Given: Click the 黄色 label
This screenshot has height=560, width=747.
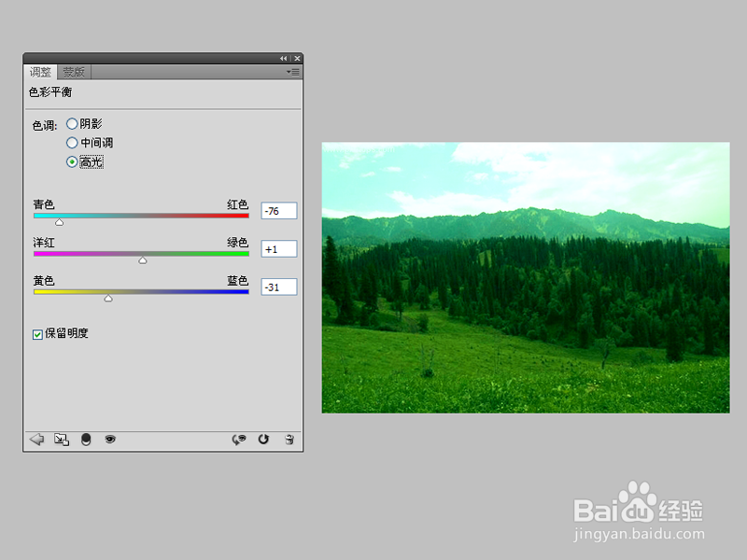Looking at the screenshot, I should point(44,281).
